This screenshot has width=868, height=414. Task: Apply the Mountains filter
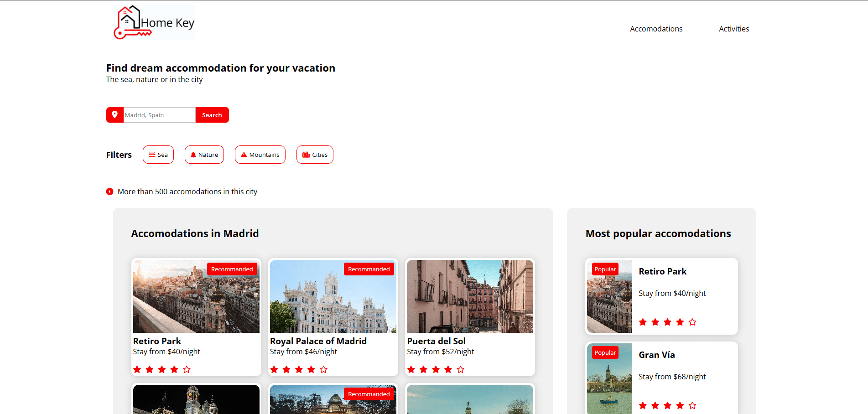pos(260,155)
